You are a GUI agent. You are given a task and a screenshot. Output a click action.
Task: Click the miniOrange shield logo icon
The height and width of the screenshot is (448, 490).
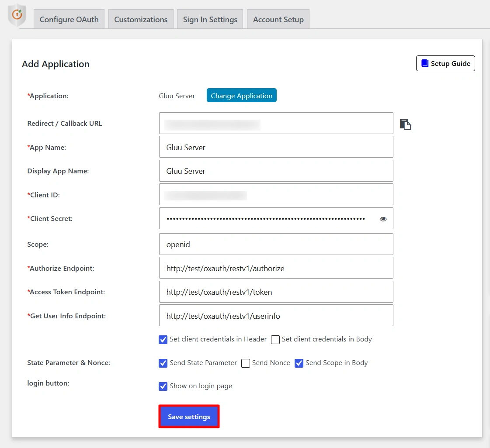tap(17, 15)
